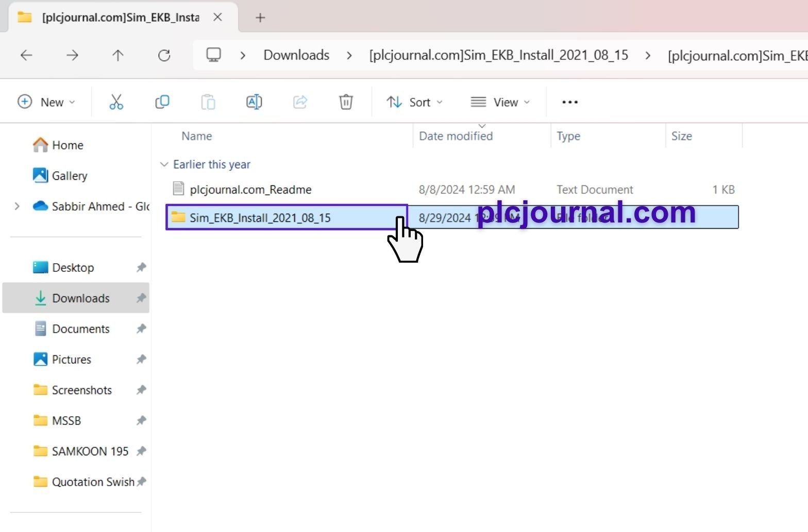The height and width of the screenshot is (532, 808).
Task: Close the [plcjournal.com]Sim_EKB_Insta tab
Action: point(218,17)
